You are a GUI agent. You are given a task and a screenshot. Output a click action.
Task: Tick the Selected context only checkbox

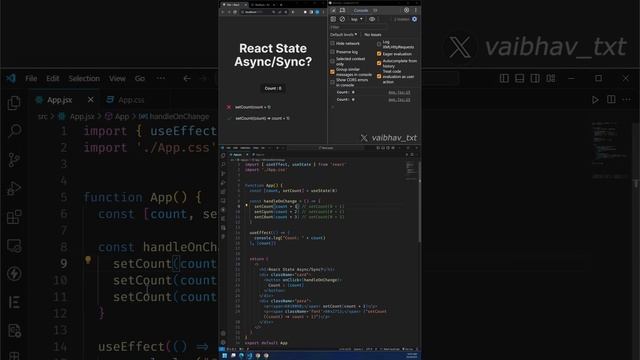pyautogui.click(x=332, y=61)
